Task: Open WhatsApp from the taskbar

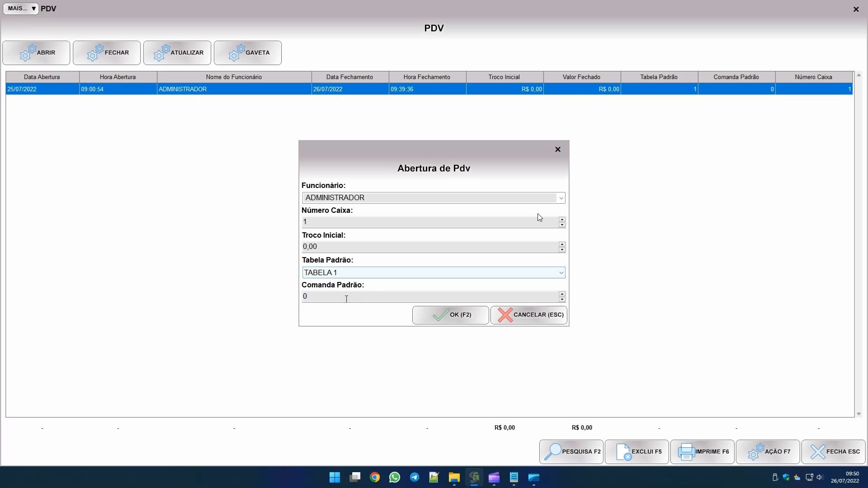Action: tap(395, 478)
